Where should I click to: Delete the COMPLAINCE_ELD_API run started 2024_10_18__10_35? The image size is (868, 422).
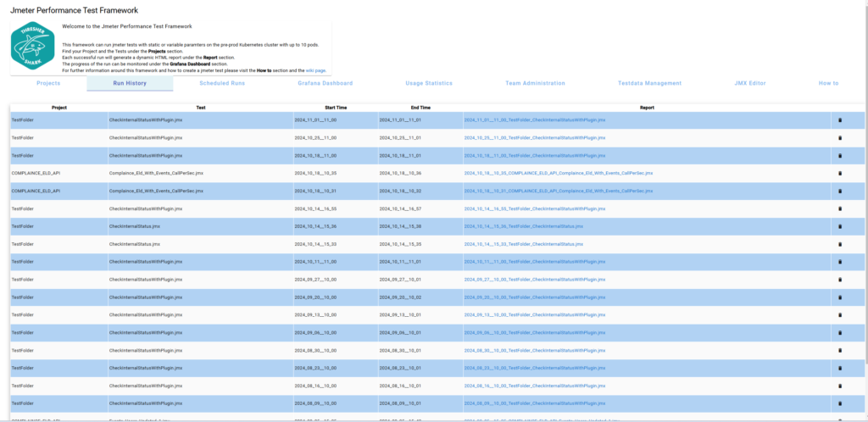coord(840,173)
